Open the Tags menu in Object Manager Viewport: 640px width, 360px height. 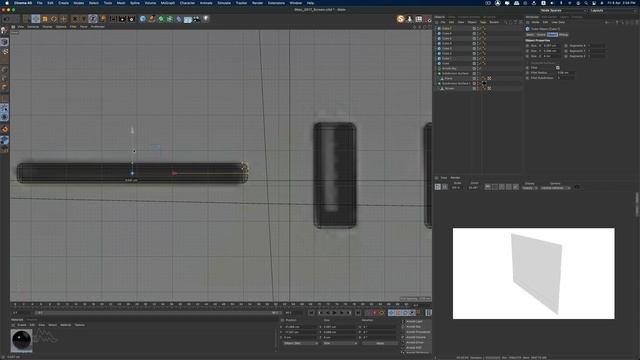[x=483, y=22]
